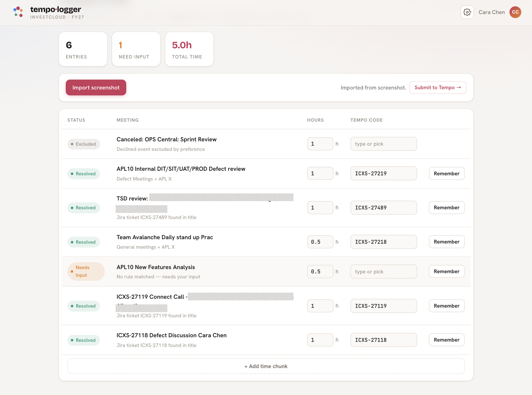Focus hours field of Canceled Sprint Review
The height and width of the screenshot is (395, 532).
[320, 144]
